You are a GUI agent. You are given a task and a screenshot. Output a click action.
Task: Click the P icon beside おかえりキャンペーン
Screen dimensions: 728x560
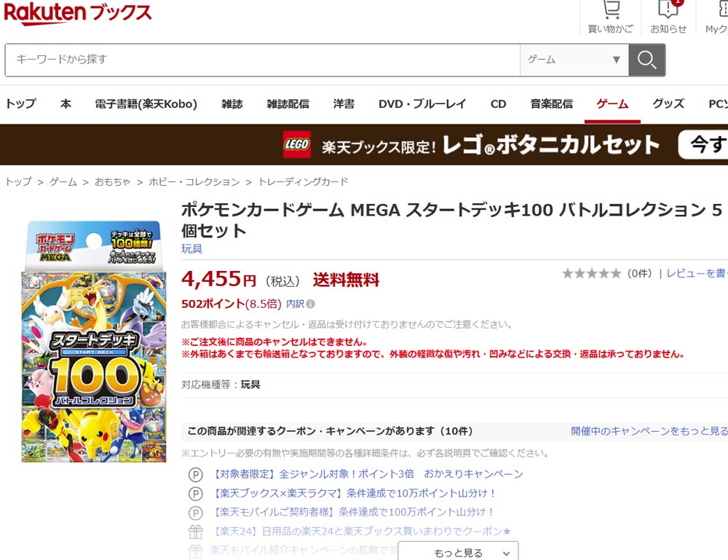[195, 473]
